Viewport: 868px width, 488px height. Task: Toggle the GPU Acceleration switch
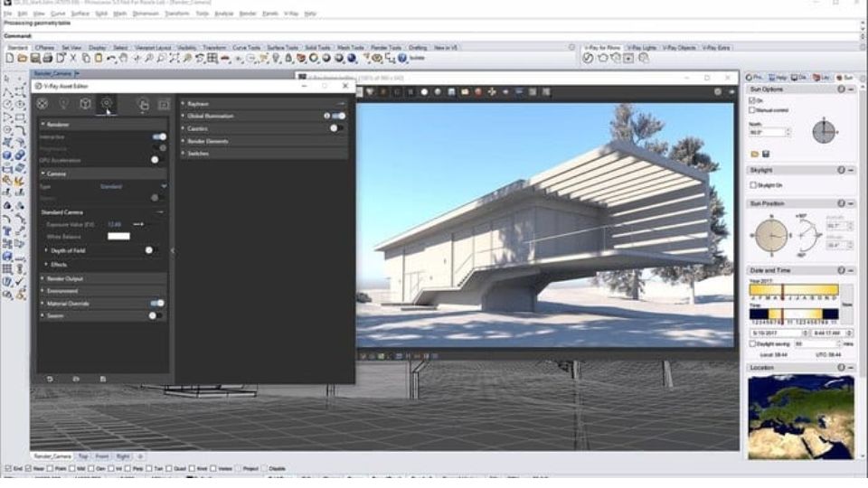[156, 160]
